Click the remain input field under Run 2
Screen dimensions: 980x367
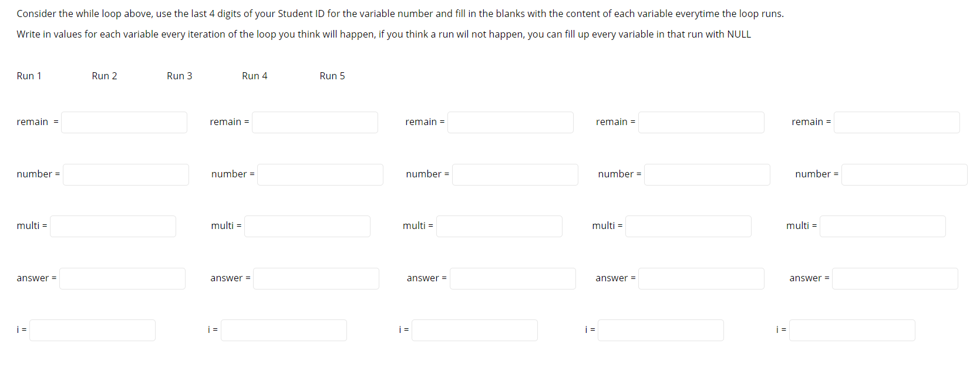tap(315, 122)
